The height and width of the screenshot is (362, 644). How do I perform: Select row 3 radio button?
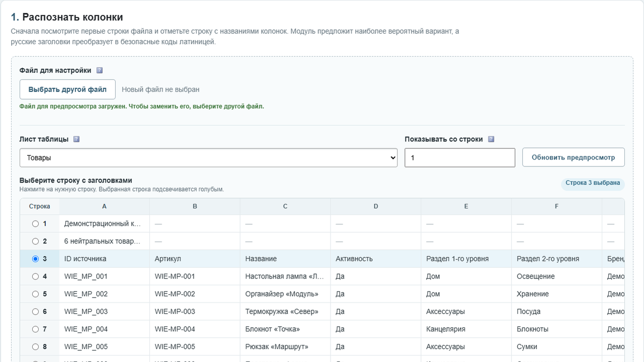point(35,259)
